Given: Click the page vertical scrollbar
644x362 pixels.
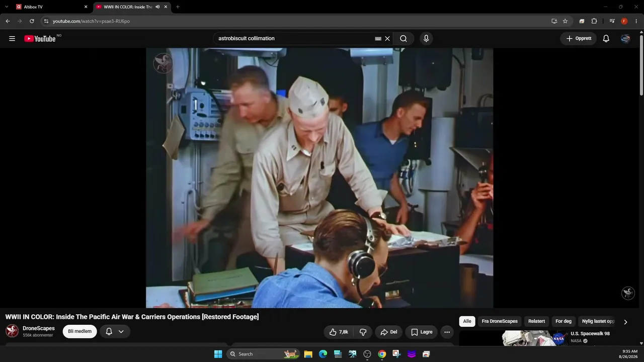Looking at the screenshot, I should point(641,65).
